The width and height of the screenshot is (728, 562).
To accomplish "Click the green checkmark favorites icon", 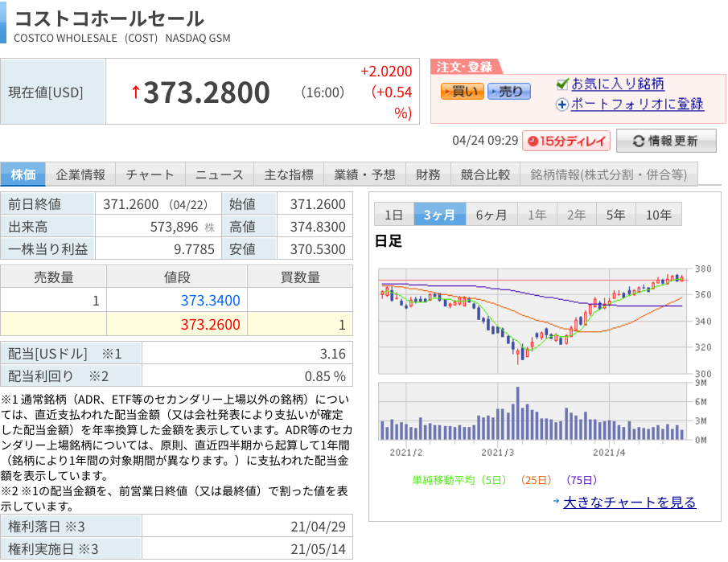I will pos(561,84).
